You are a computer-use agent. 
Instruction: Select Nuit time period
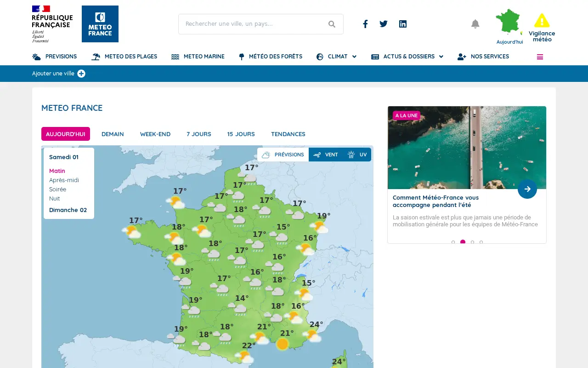(x=55, y=198)
